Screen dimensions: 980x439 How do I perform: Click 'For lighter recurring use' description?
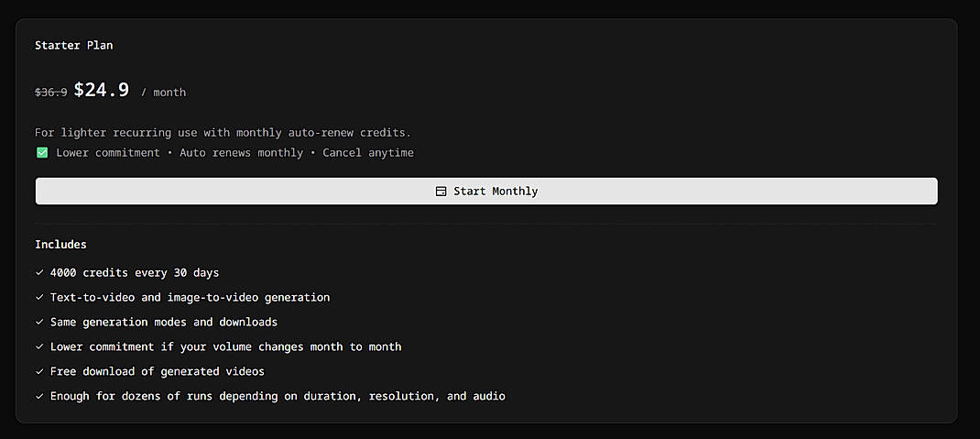tap(223, 133)
